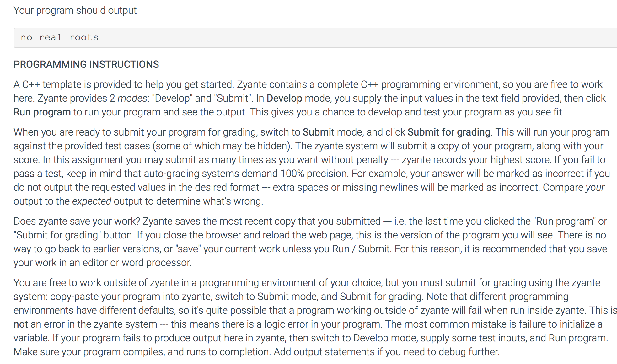Click the italic word 'modes'
617x364 pixels.
[x=132, y=98]
